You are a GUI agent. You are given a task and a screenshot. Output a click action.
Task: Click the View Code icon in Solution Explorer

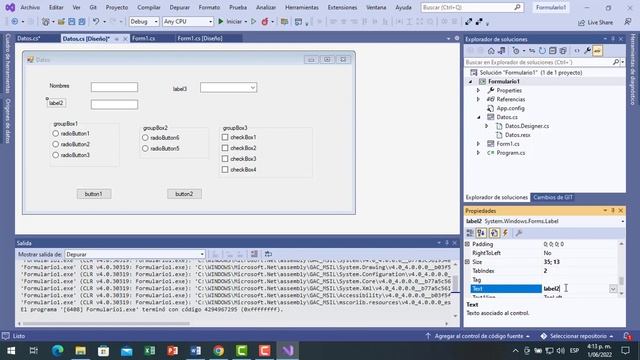click(577, 51)
